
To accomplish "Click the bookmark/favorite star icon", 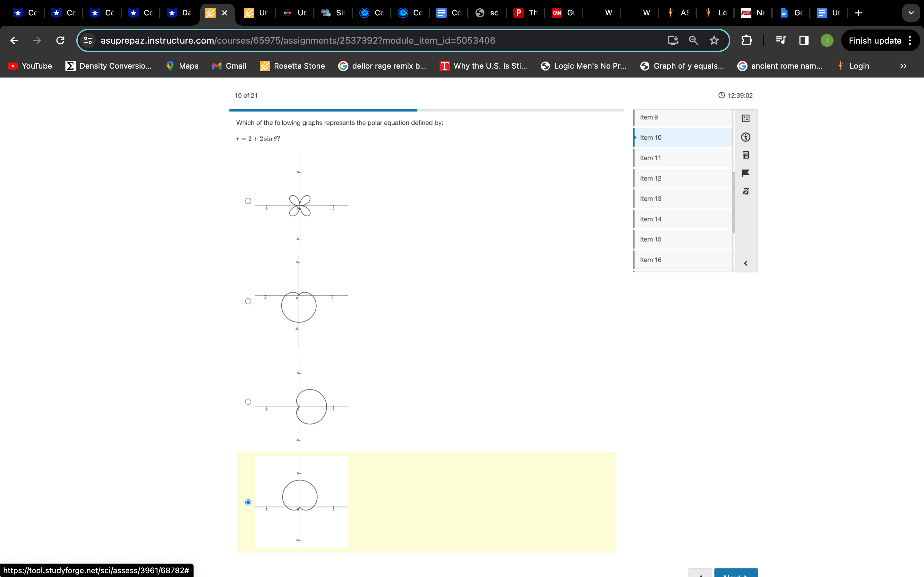I will [714, 40].
